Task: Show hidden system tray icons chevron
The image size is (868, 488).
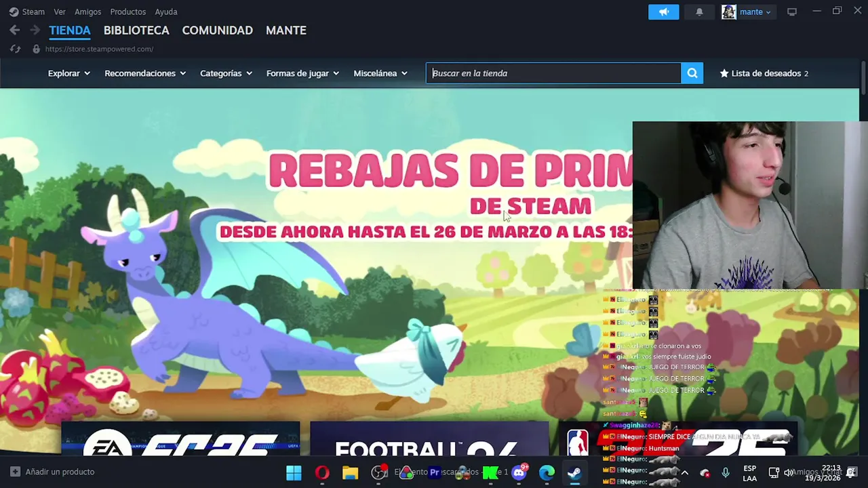Action: tap(684, 472)
